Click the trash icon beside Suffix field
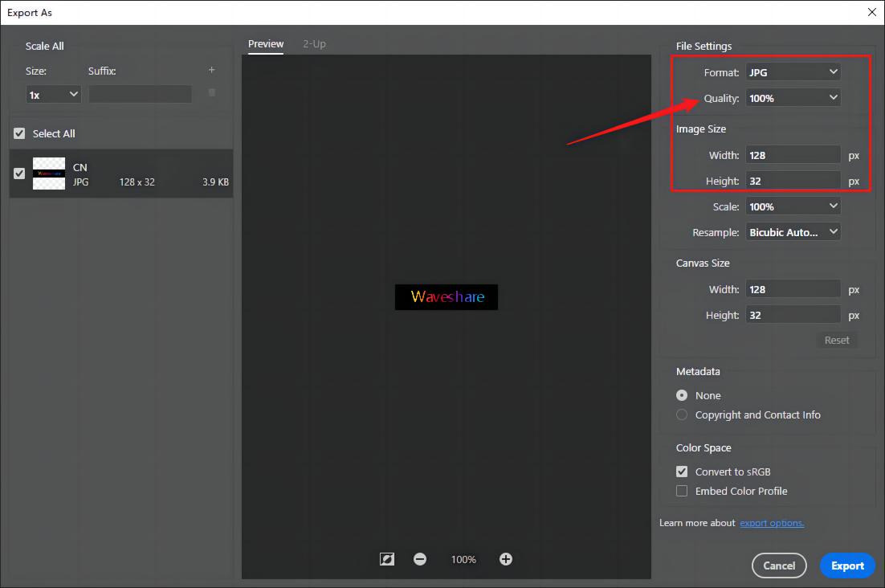Image resolution: width=885 pixels, height=588 pixels. 212,92
